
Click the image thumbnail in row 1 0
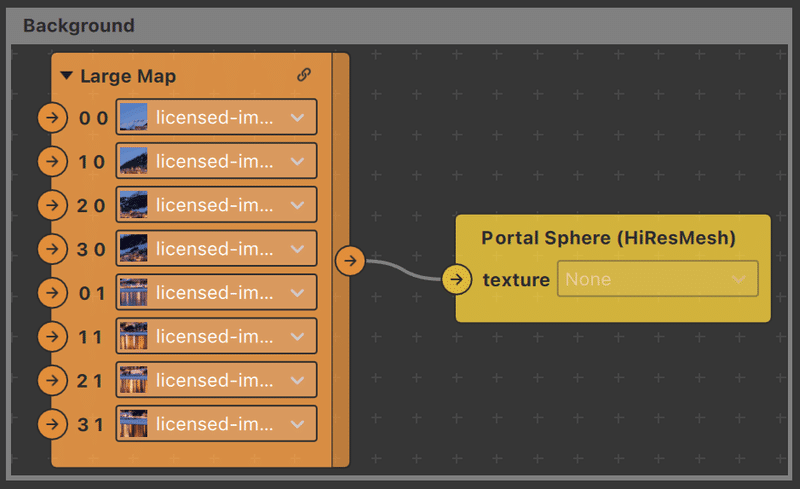pyautogui.click(x=134, y=161)
